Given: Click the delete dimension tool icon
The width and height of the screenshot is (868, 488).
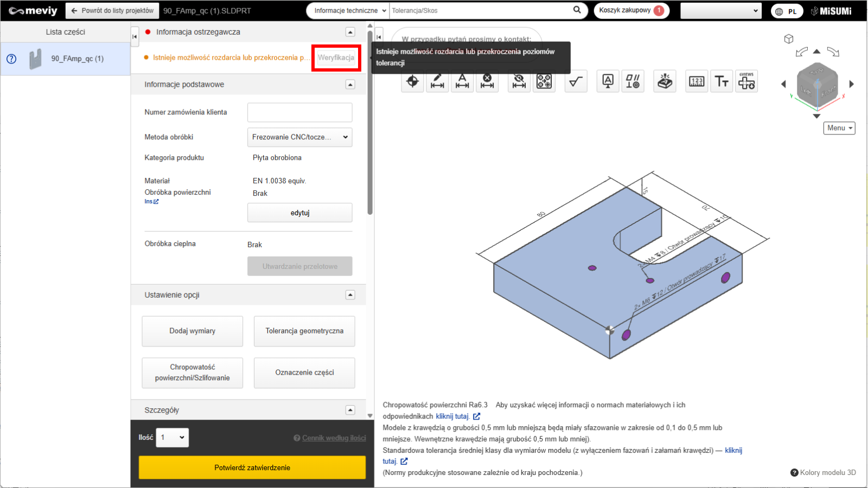Looking at the screenshot, I should tap(487, 81).
